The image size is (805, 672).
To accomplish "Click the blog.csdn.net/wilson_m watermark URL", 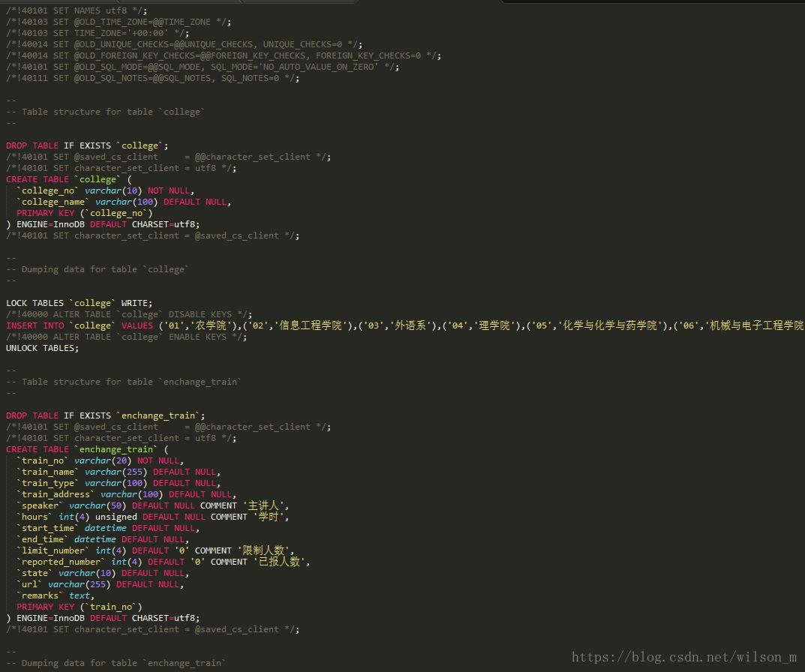I will click(683, 657).
